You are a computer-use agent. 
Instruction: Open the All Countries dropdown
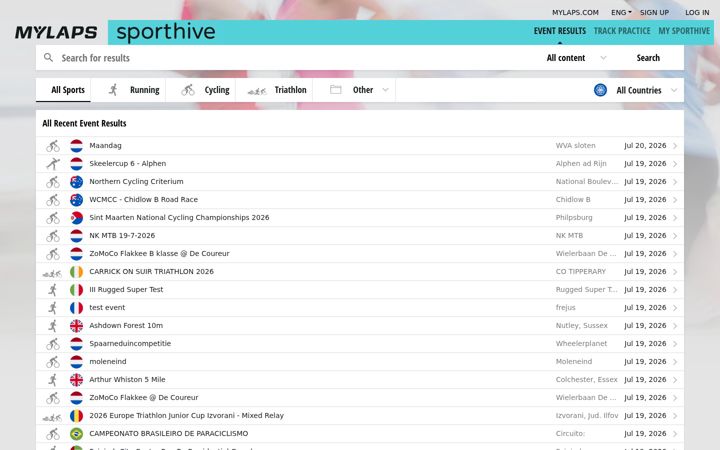click(x=636, y=90)
